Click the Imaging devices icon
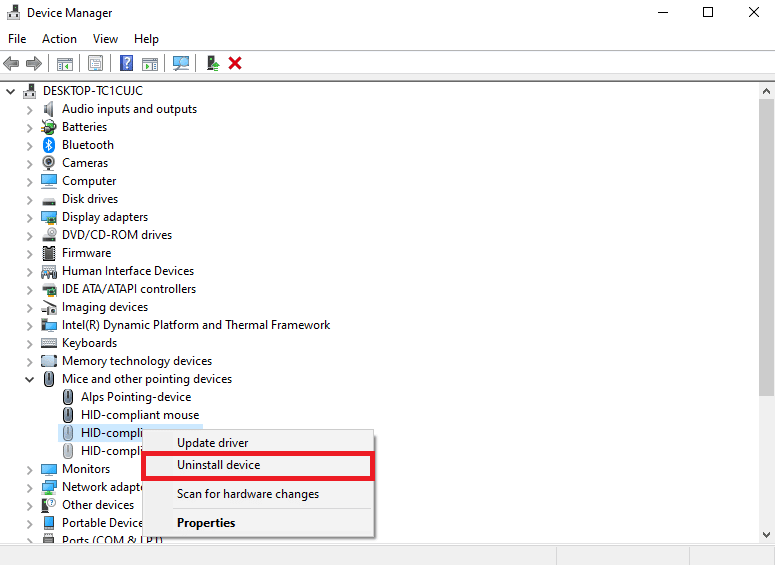Screen dimensions: 775x565 click(x=48, y=307)
